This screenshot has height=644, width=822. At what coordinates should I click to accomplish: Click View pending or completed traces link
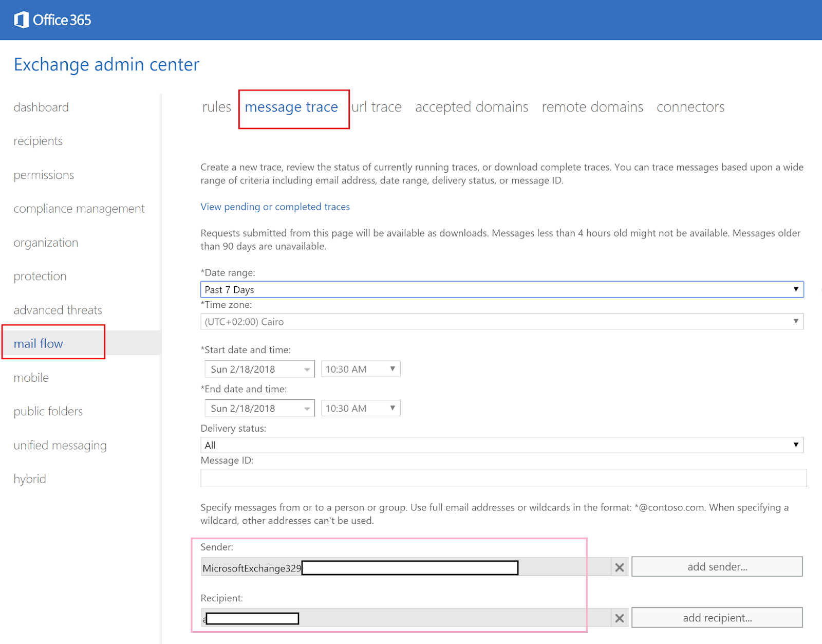[x=275, y=207]
